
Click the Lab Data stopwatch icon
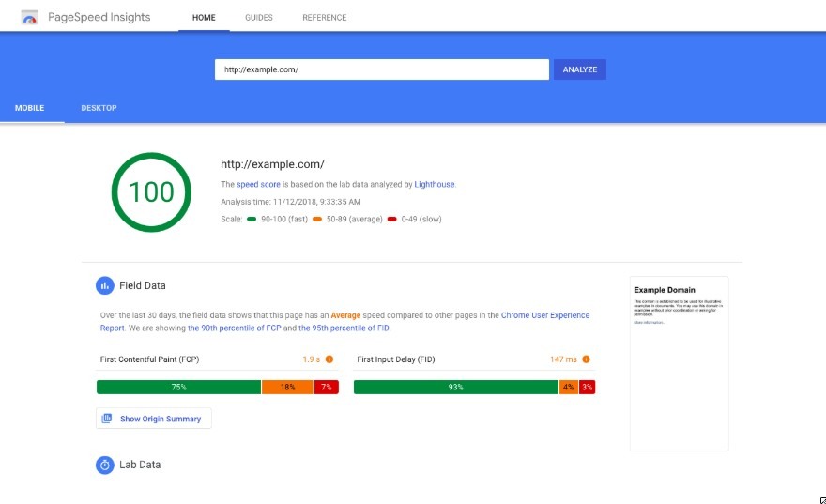105,465
